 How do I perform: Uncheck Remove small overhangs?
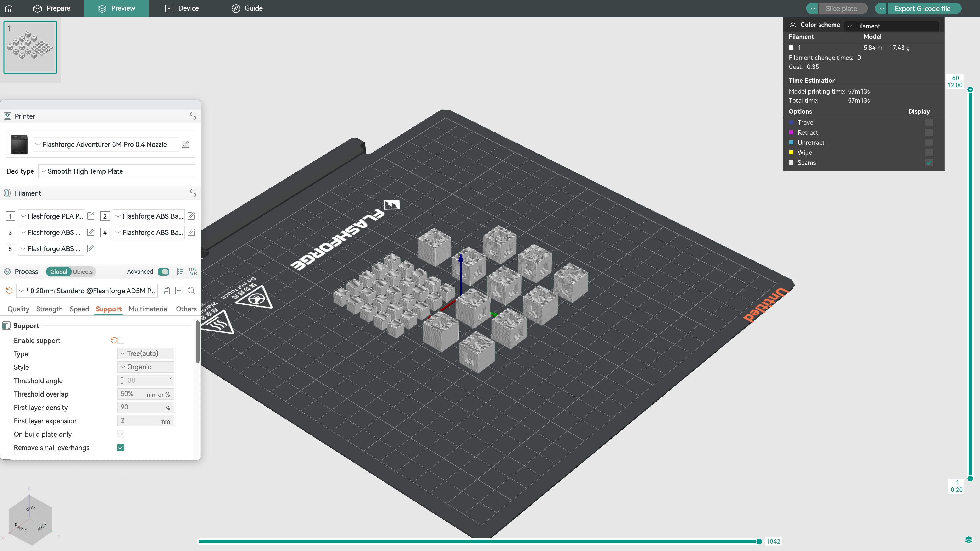click(x=121, y=448)
